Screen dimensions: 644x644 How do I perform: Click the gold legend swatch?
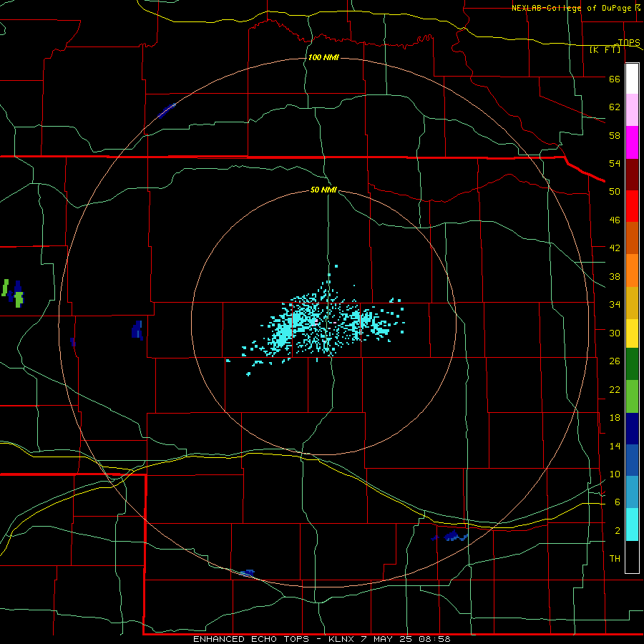click(632, 303)
